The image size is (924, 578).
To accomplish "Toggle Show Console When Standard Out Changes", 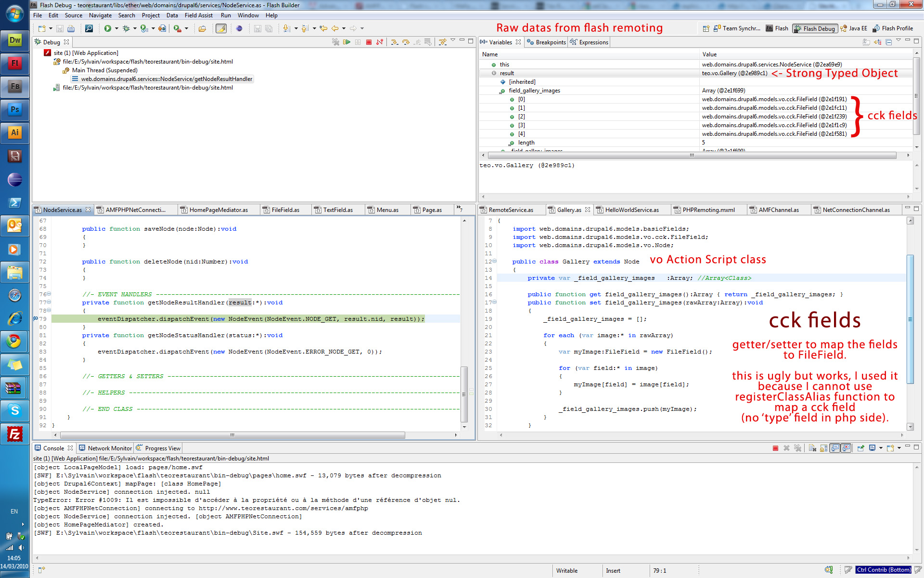I will tap(835, 448).
